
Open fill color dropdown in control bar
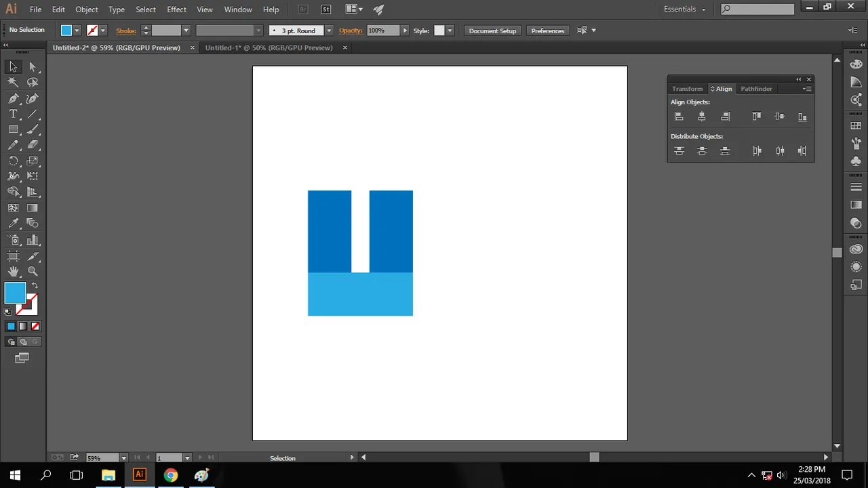click(77, 30)
